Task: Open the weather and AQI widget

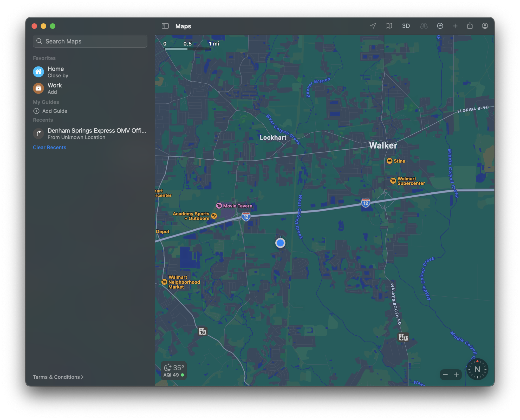Action: [x=173, y=371]
